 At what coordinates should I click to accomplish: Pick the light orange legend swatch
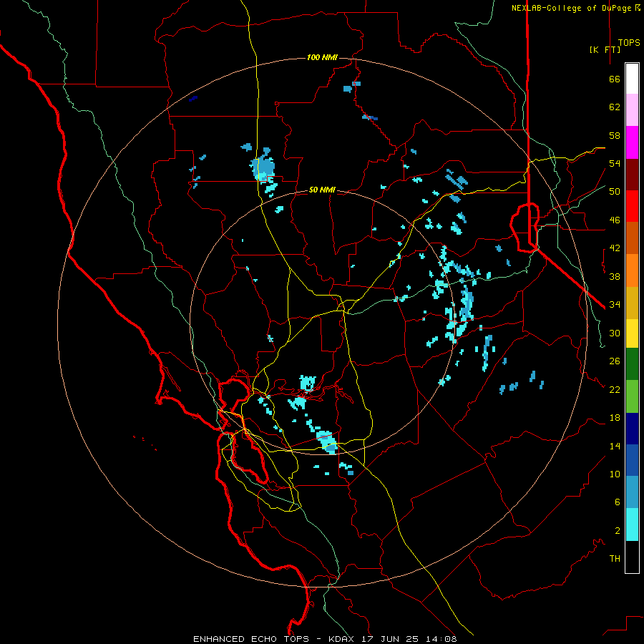click(632, 270)
